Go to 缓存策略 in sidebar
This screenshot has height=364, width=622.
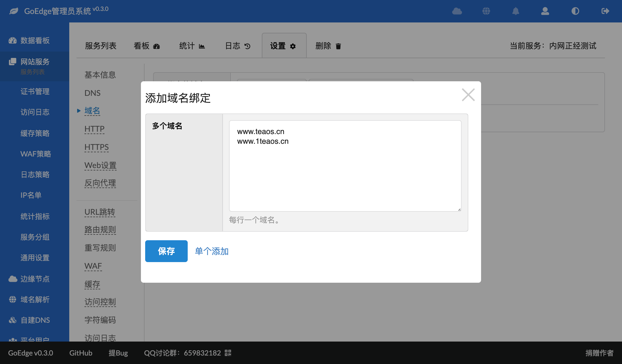tap(35, 133)
